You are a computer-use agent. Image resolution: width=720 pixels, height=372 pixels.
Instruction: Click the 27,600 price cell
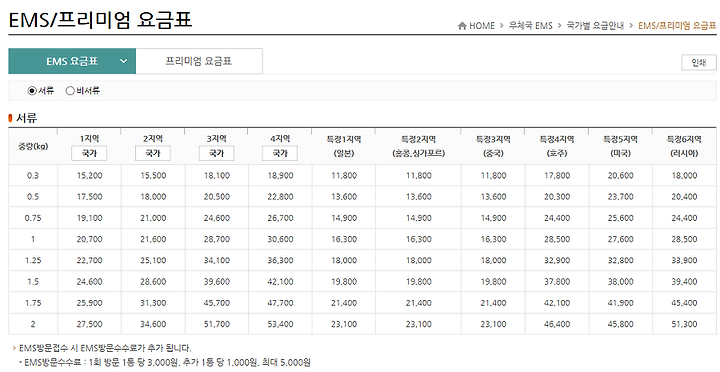[620, 239]
